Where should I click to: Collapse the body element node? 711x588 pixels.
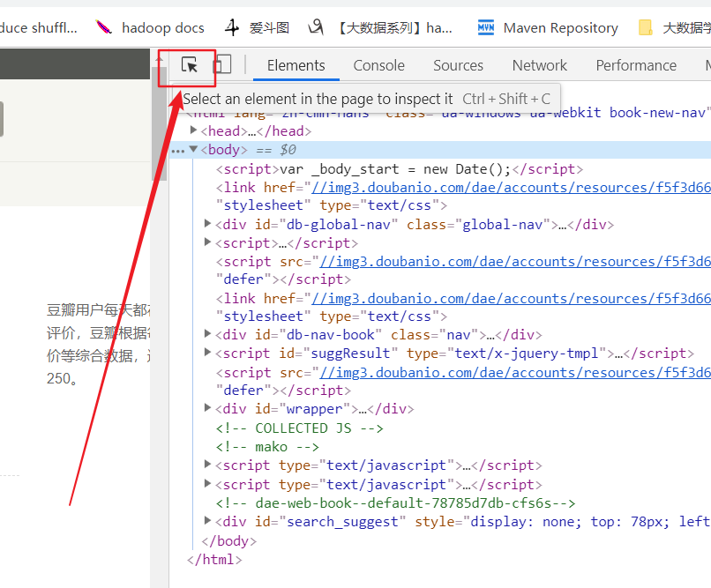tap(193, 149)
